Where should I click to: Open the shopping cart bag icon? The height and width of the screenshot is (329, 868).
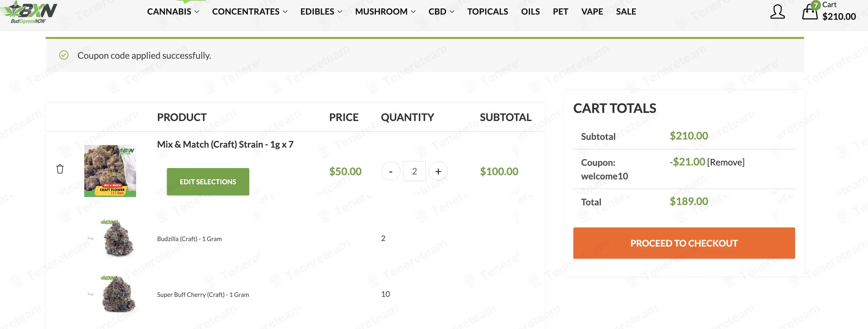click(810, 11)
